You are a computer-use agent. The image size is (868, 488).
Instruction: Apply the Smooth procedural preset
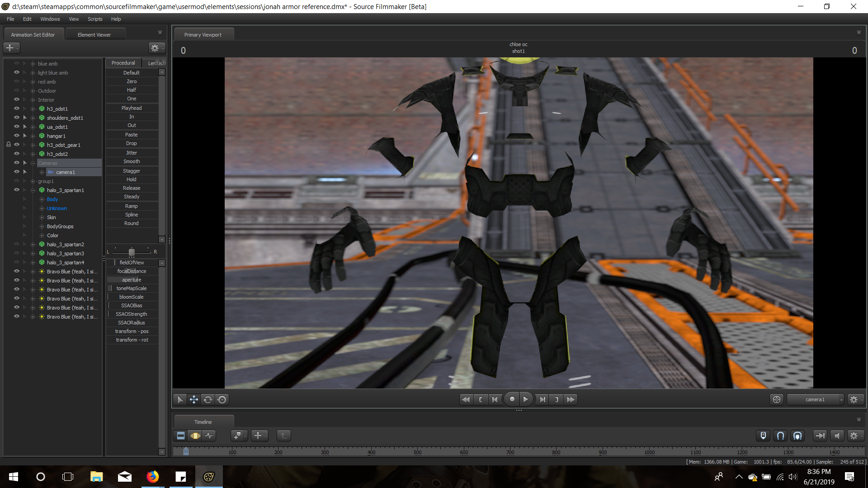coord(132,161)
